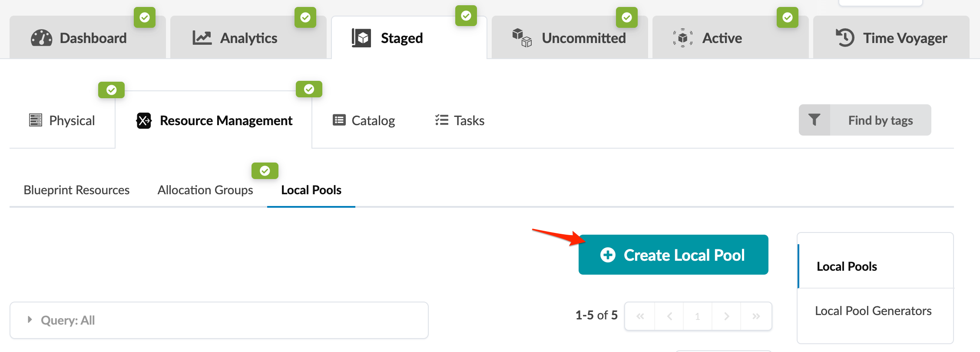Open the Blueprint Resources tab
Screen dimensions: 980x352
(76, 190)
